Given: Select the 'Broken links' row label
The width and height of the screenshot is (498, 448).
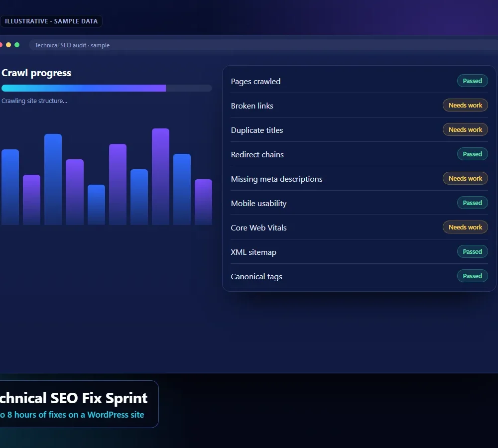Looking at the screenshot, I should (252, 106).
